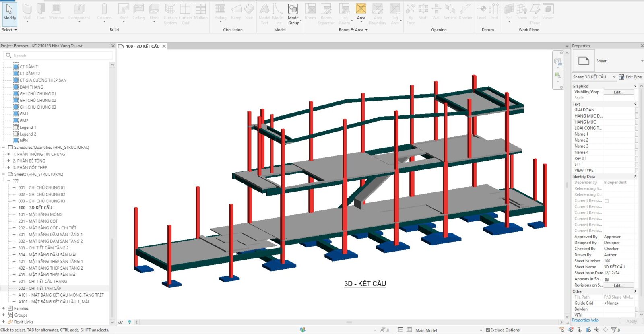Click the Grid tool in Datum panel
644x334 pixels.
[494, 12]
